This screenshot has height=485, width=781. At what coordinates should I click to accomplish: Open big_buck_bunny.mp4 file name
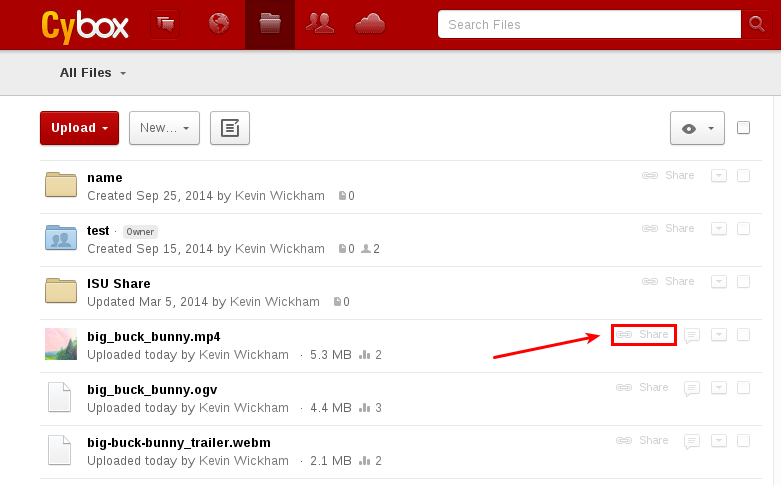coord(153,337)
